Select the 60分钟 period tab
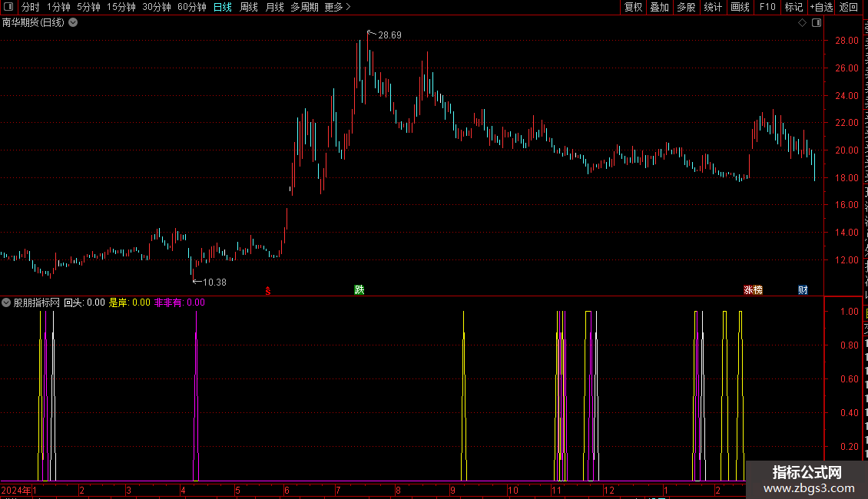The width and height of the screenshot is (868, 499). [x=192, y=7]
